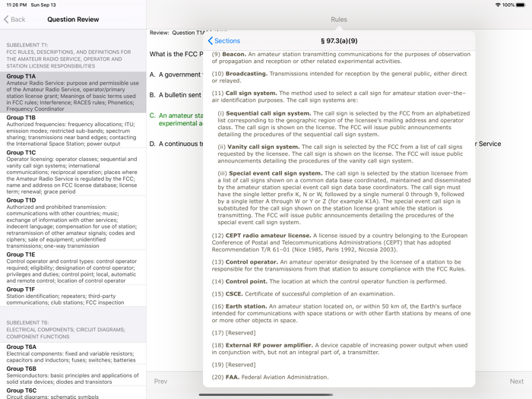
Task: Choose answer A about a government
Action: (x=176, y=74)
